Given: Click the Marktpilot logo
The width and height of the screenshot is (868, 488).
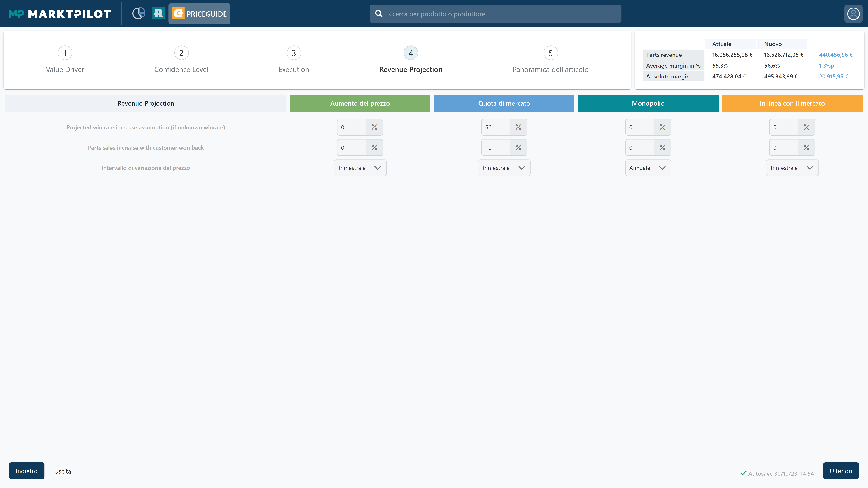Looking at the screenshot, I should (60, 14).
